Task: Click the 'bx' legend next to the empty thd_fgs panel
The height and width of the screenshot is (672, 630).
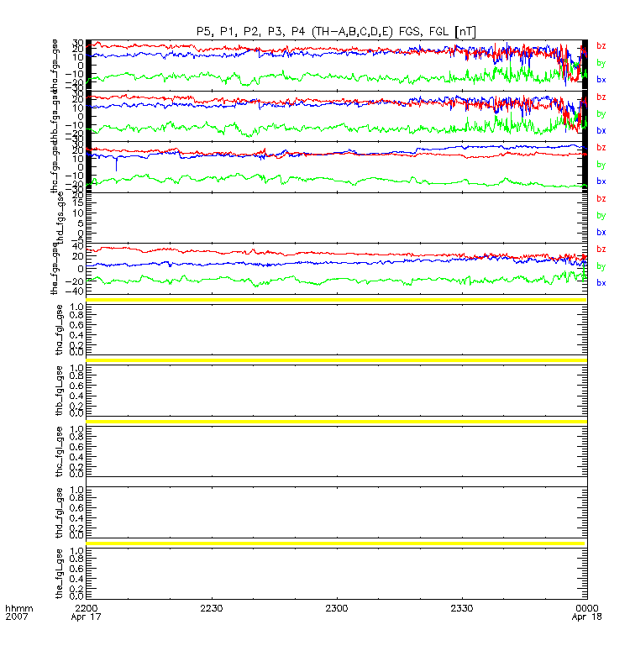Action: (x=601, y=232)
